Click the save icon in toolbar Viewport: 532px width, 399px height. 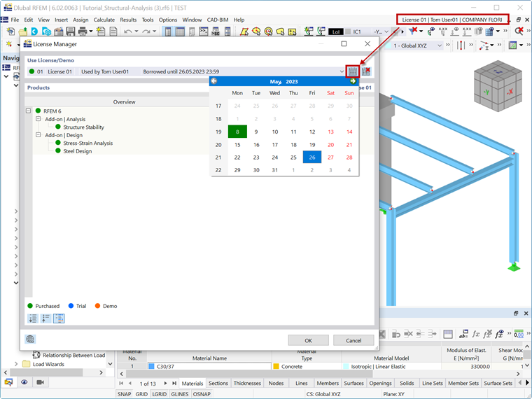click(x=71, y=31)
